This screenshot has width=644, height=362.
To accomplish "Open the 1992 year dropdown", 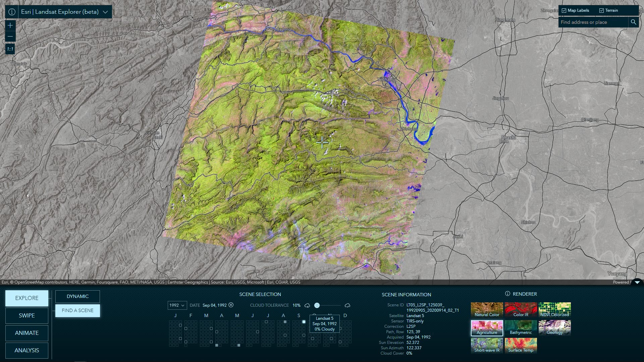I will click(177, 305).
